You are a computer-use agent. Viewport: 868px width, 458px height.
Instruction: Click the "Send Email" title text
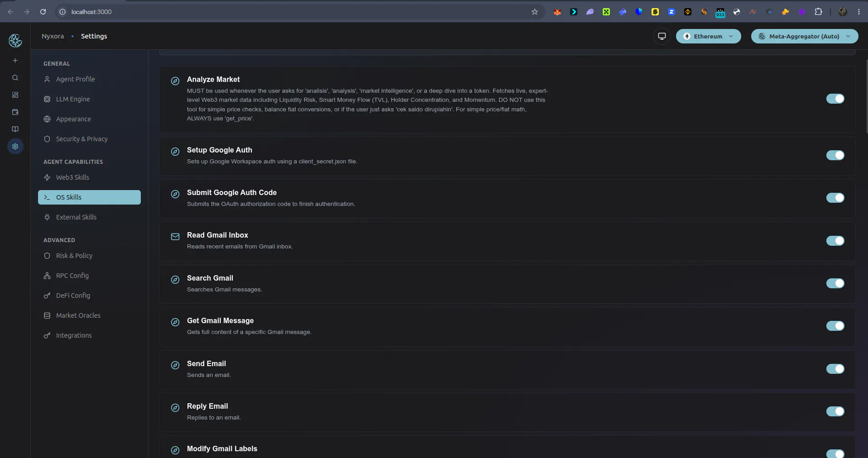coord(206,363)
